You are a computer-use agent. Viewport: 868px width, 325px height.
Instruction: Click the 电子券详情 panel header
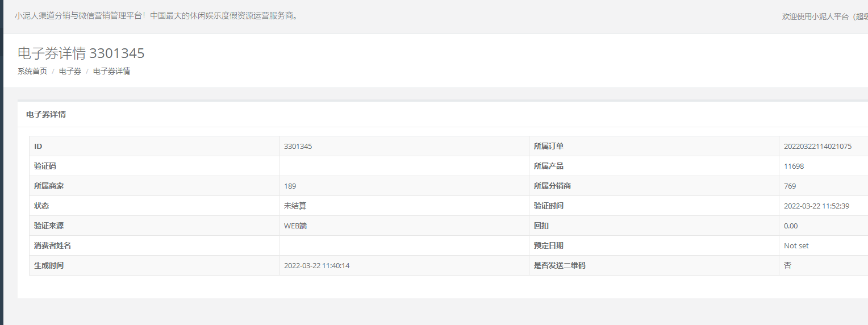tap(46, 115)
